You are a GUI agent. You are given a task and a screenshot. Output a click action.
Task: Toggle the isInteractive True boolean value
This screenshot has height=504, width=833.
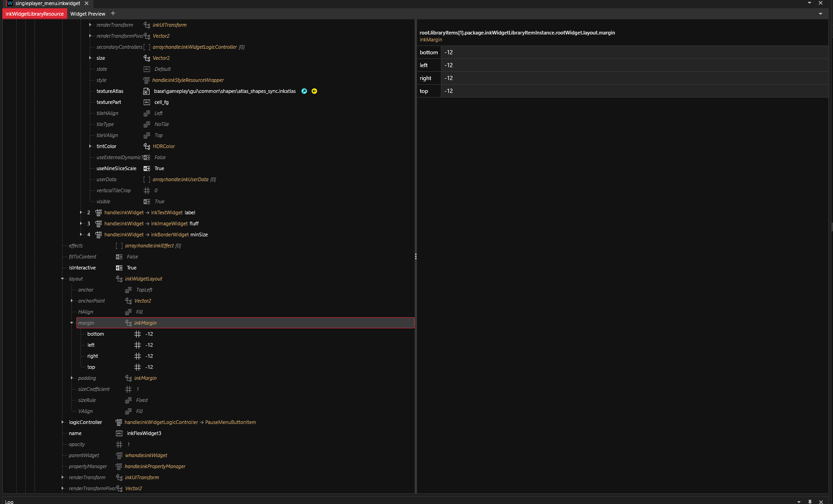(x=131, y=268)
